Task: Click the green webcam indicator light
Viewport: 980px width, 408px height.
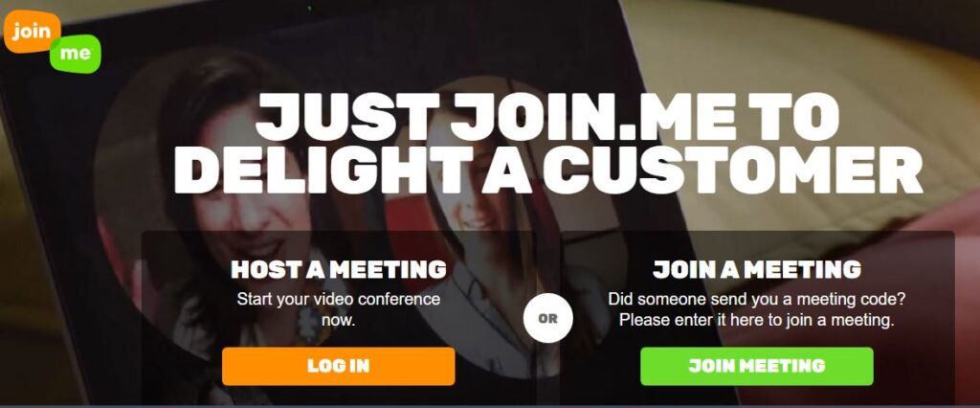Action: 309,8
